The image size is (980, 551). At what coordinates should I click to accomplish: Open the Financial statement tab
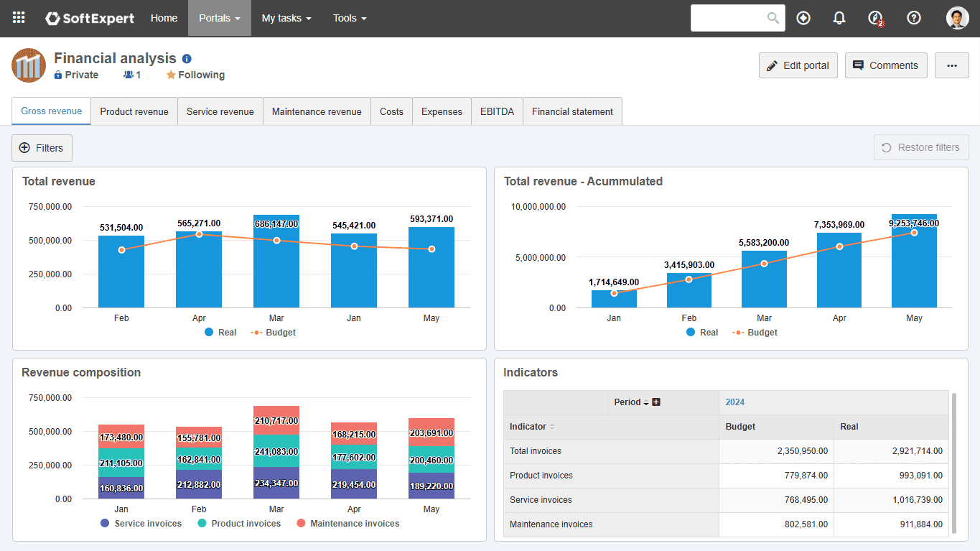[x=572, y=111]
